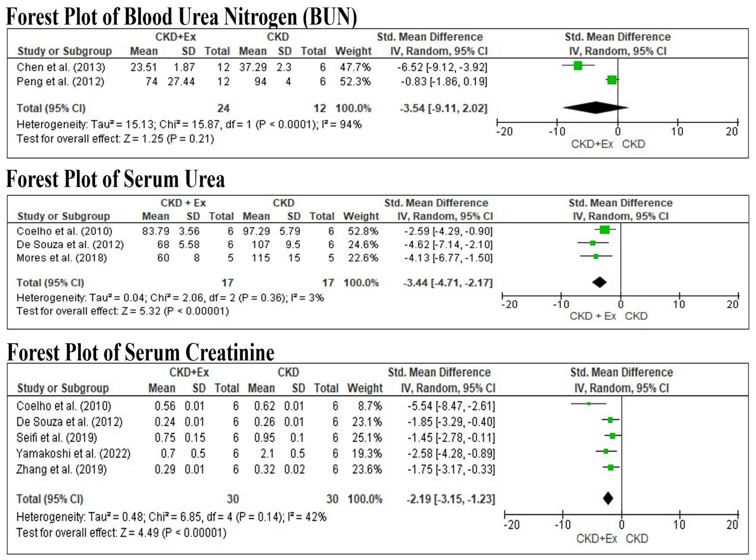Click the Weight column header in Serum Creatinine table
The height and width of the screenshot is (560, 756).
364,388
